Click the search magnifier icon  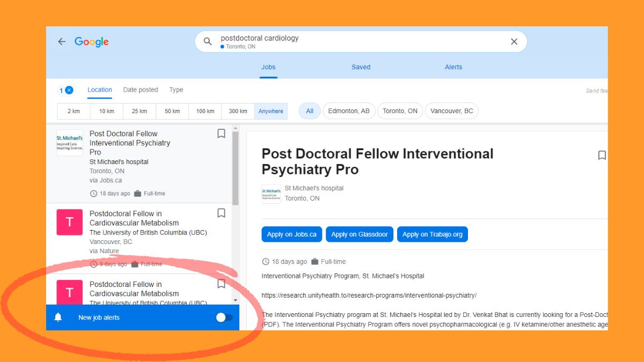208,41
